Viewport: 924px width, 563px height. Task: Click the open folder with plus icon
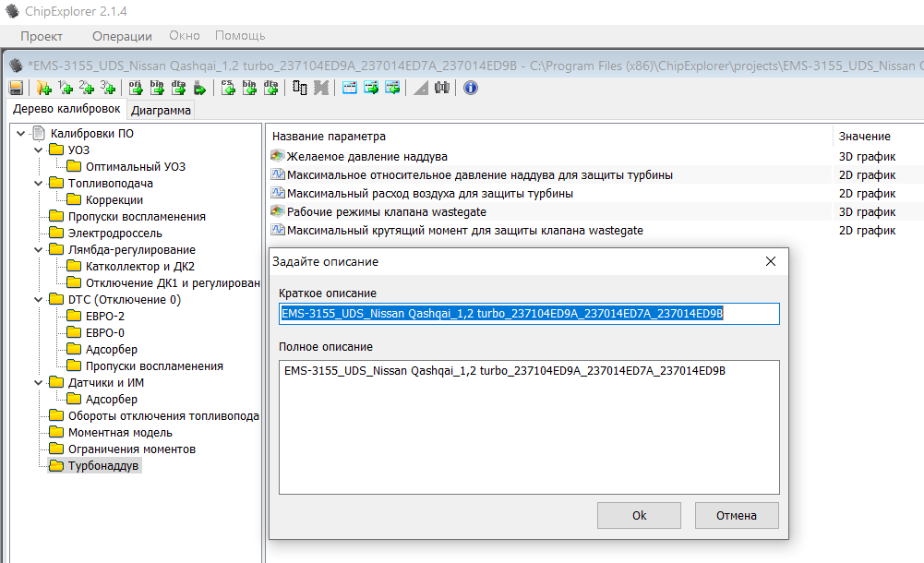click(43, 88)
